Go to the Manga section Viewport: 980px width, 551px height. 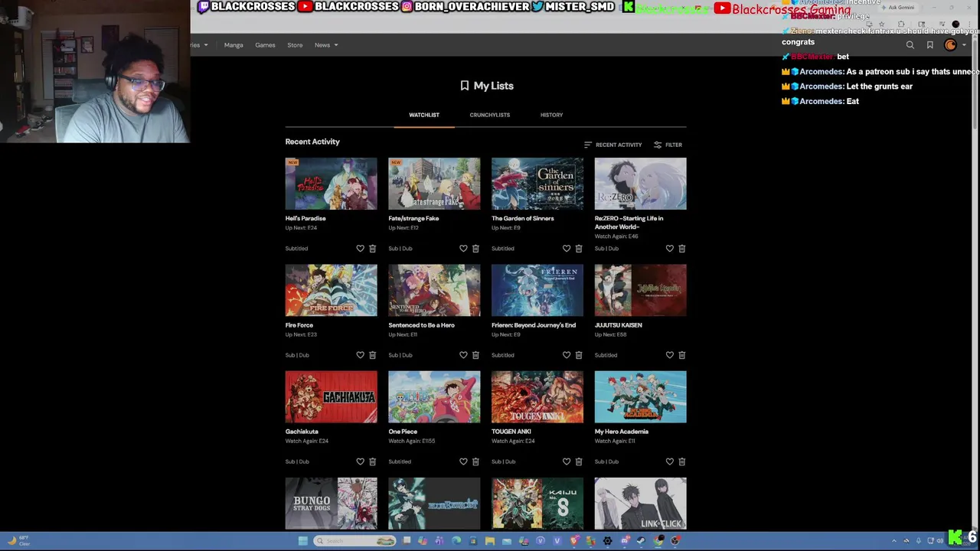[x=234, y=45]
